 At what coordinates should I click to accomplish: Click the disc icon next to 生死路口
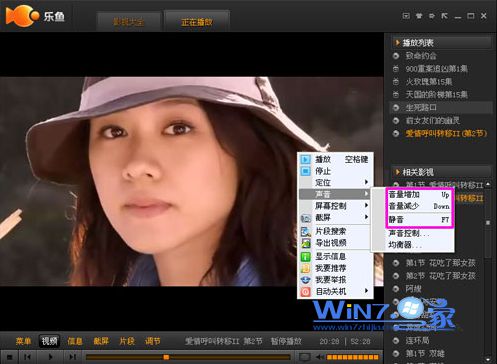(396, 108)
